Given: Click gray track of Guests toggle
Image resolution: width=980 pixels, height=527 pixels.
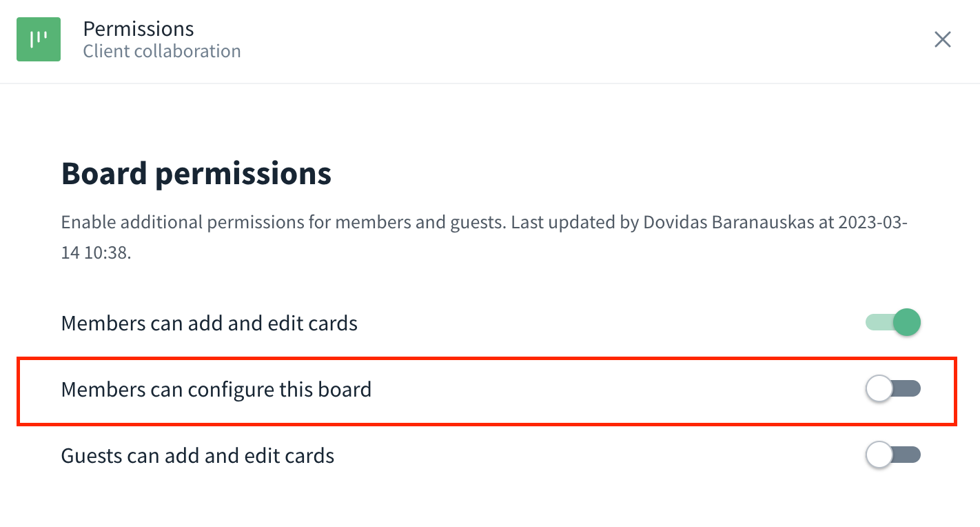Looking at the screenshot, I should pos(907,455).
